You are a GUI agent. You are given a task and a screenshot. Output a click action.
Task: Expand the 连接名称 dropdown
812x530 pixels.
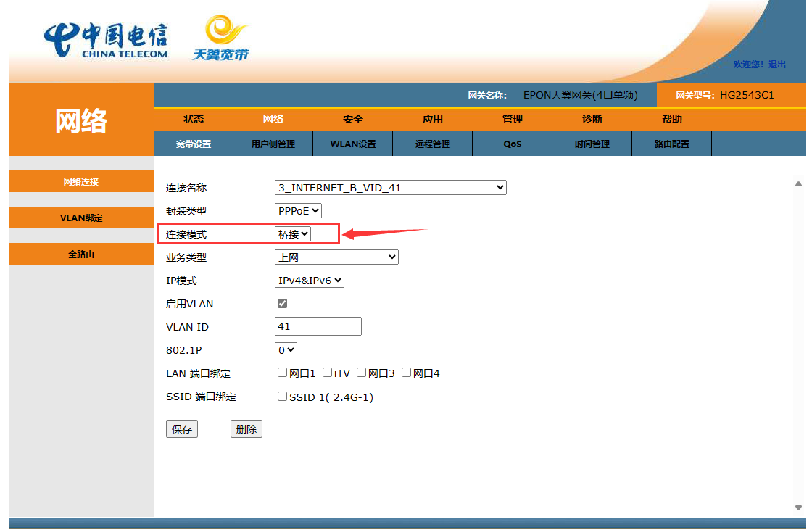coord(391,188)
